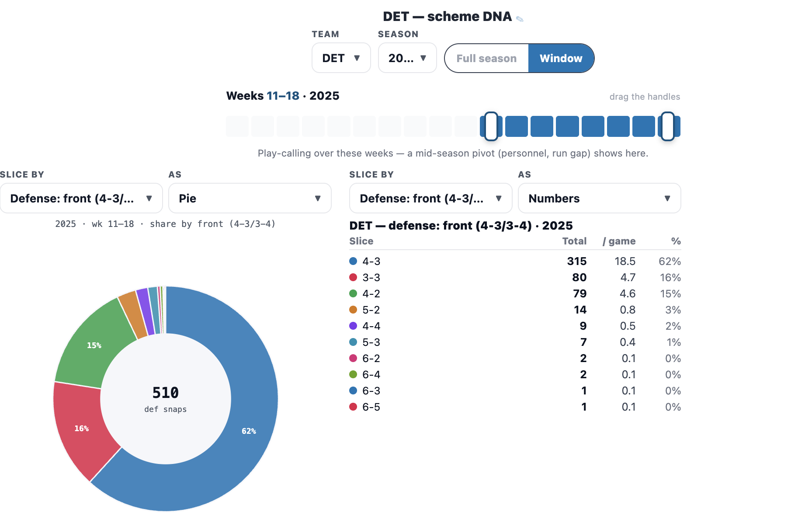Click the green 4-2 legend dot
This screenshot has height=523, width=812.
(353, 293)
